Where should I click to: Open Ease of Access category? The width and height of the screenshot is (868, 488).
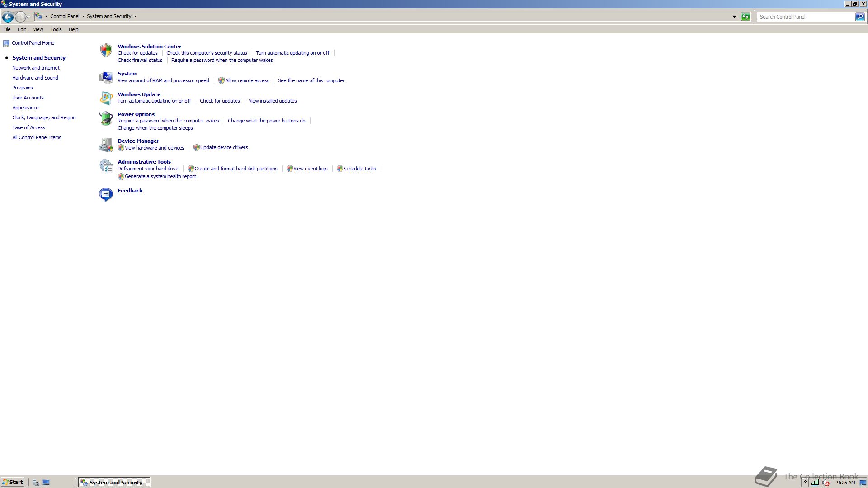28,127
